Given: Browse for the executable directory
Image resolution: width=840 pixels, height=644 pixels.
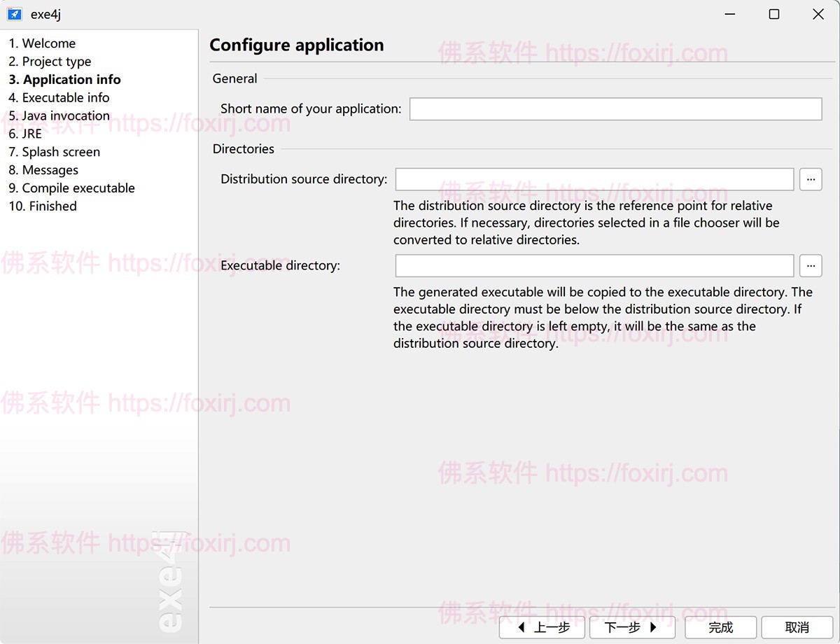Looking at the screenshot, I should pos(811,266).
